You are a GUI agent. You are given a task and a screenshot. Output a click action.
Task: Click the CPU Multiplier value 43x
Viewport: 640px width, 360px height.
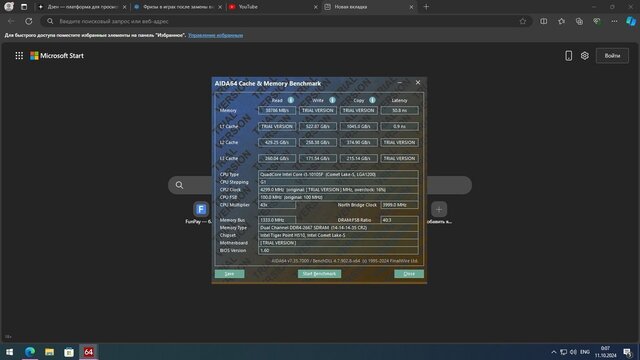click(277, 205)
